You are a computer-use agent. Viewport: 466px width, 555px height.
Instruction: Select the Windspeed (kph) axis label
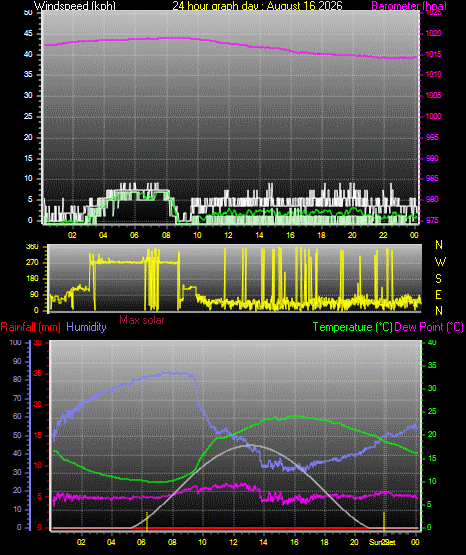click(x=75, y=6)
